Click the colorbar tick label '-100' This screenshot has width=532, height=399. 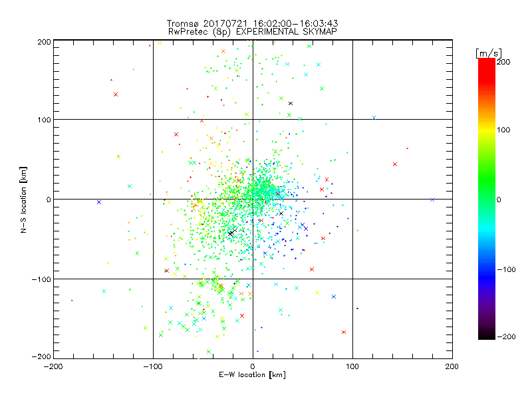pyautogui.click(x=506, y=269)
